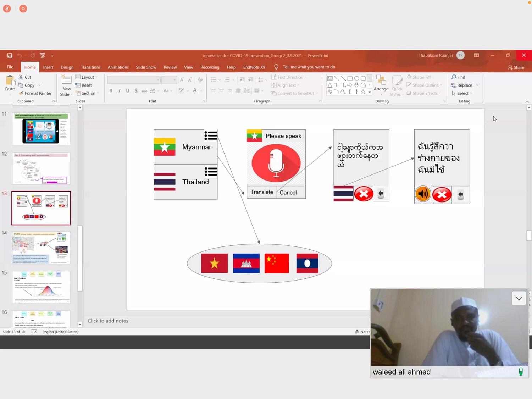Toggle Underline formatting

128,91
